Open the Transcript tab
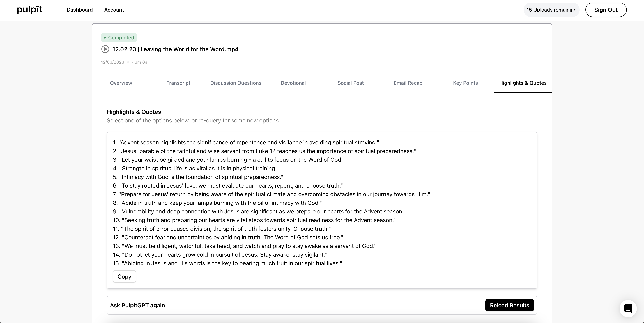The image size is (644, 323). (178, 83)
